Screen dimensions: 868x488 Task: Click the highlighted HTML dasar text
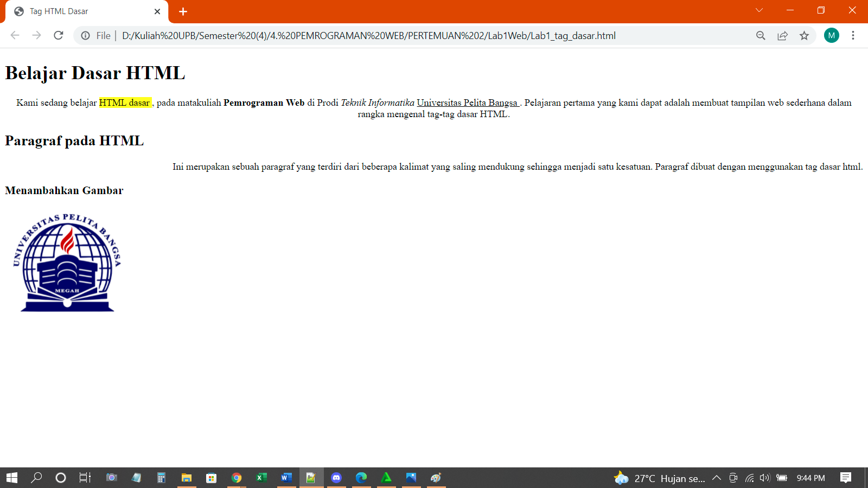pyautogui.click(x=125, y=102)
